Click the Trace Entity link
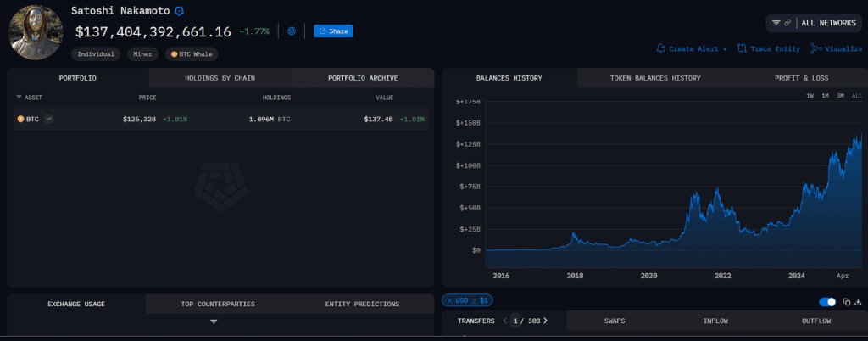This screenshot has height=341, width=868. pyautogui.click(x=769, y=48)
